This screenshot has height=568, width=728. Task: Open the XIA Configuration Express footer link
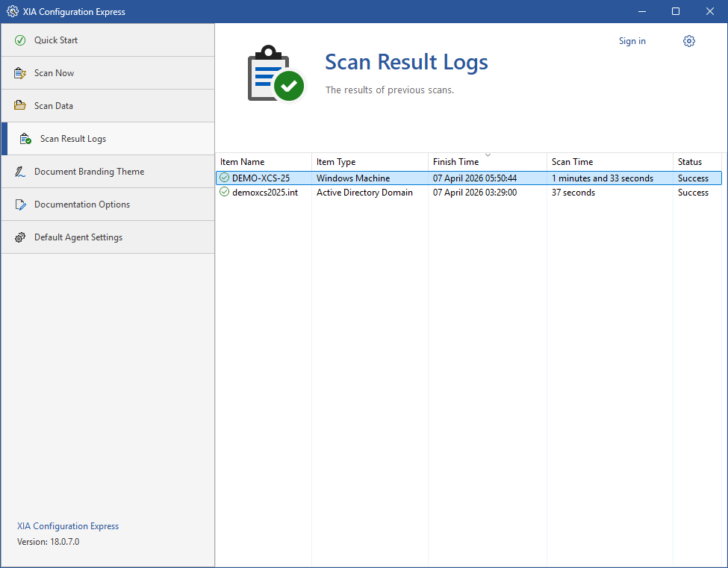click(68, 526)
